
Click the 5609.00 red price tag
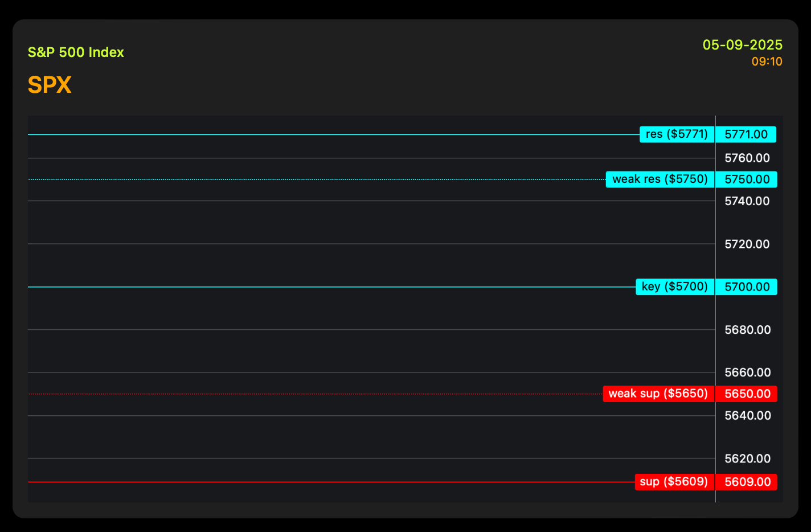pyautogui.click(x=747, y=482)
